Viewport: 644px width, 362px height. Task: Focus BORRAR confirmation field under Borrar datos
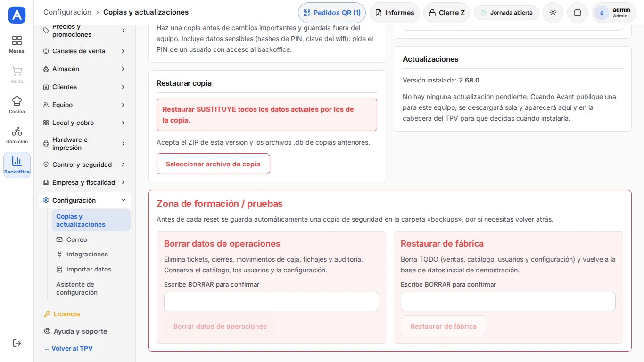[x=272, y=301]
